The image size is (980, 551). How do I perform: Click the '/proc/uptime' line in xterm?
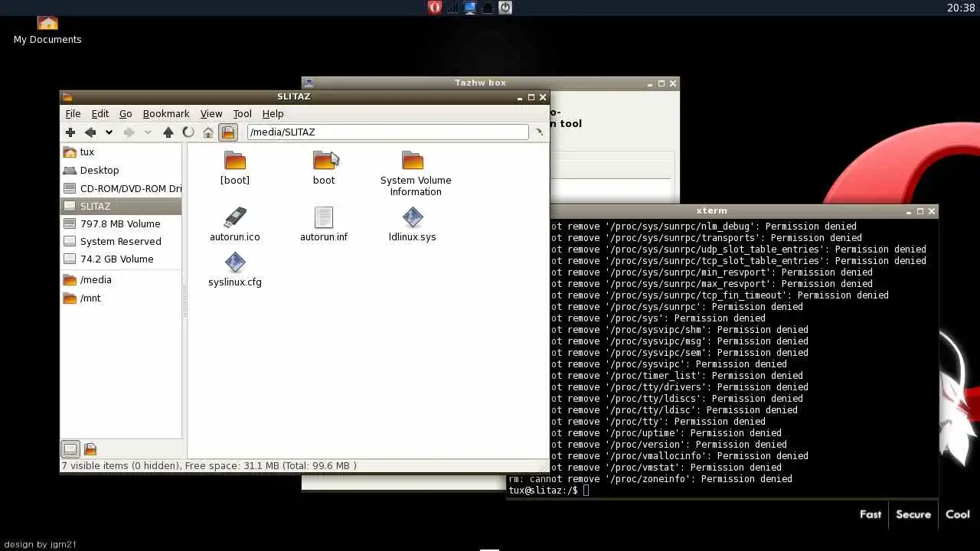click(x=666, y=433)
